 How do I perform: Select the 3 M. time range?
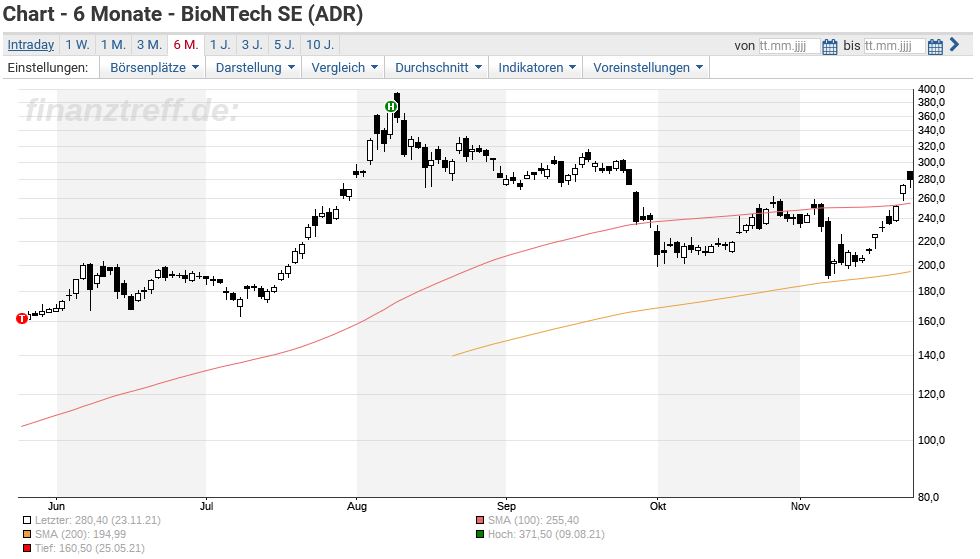(149, 45)
